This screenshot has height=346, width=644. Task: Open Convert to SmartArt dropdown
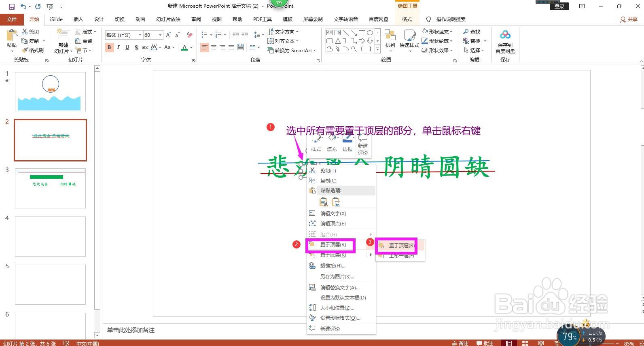[x=292, y=50]
